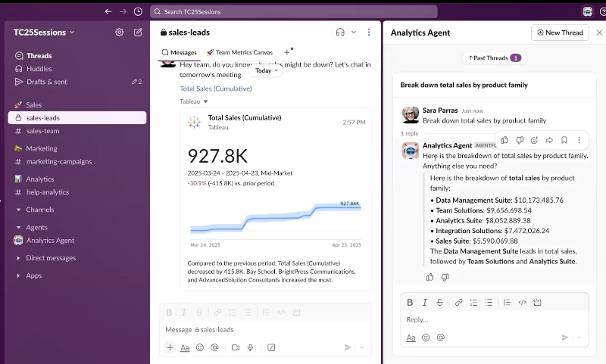606x364 pixels.
Task: Like the agent response below breakdown
Action: (x=430, y=277)
